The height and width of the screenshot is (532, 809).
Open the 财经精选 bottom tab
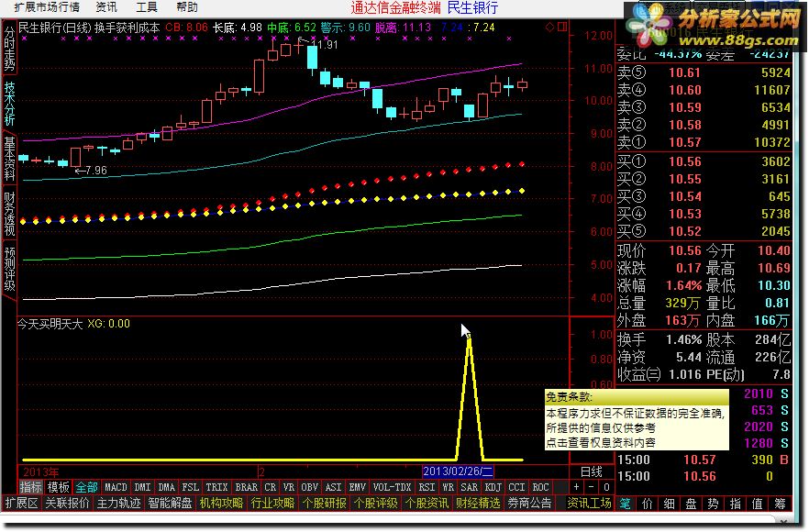coord(478,503)
